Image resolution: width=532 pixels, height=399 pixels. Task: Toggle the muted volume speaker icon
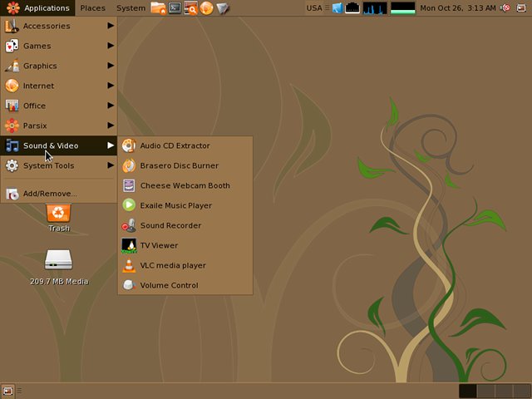[505, 7]
